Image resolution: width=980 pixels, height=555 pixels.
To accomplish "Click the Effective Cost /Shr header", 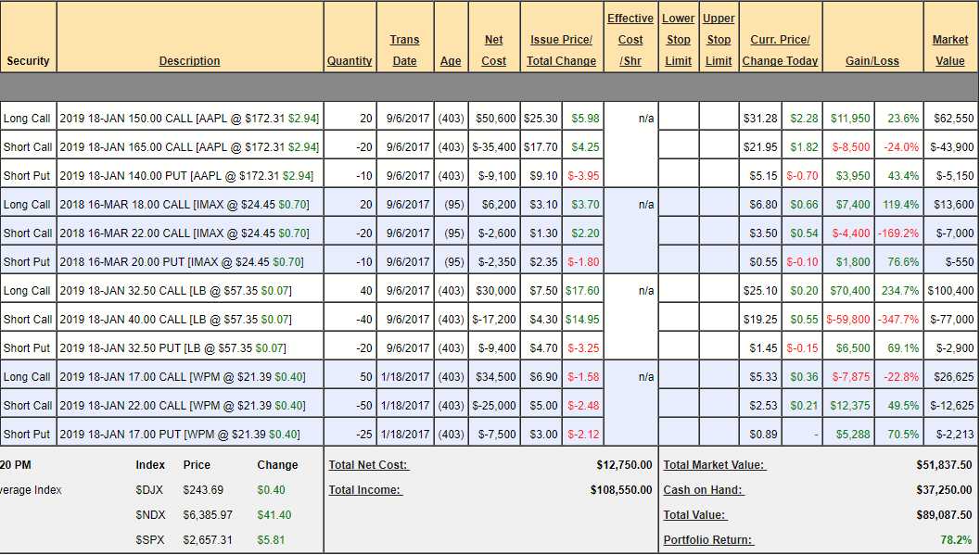I will 630,40.
